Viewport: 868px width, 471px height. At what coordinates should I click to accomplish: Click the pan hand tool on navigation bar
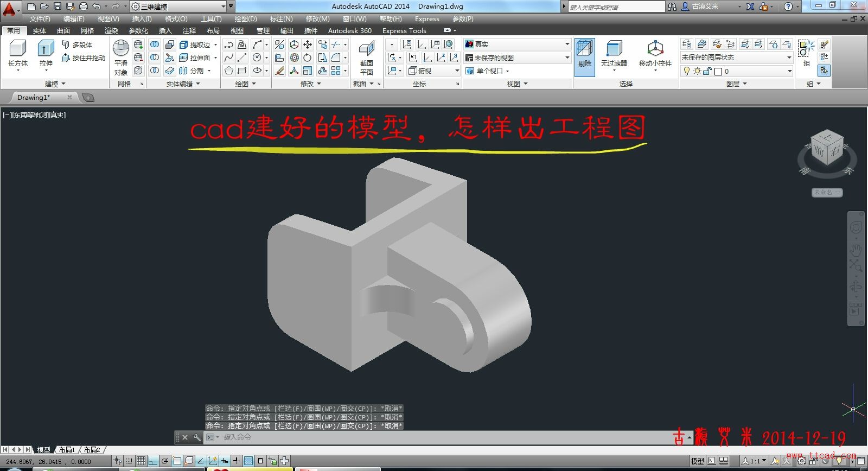856,249
